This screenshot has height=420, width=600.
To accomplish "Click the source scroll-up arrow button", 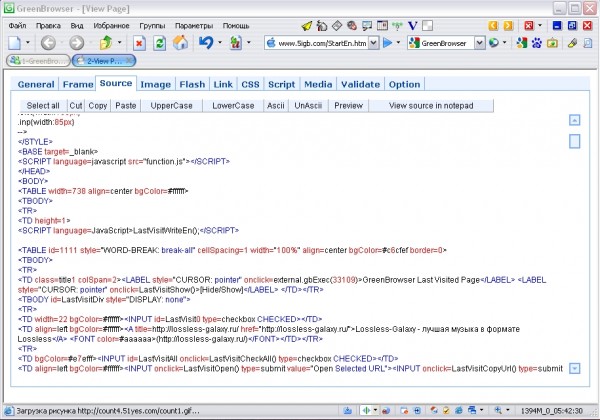I will pos(574,120).
